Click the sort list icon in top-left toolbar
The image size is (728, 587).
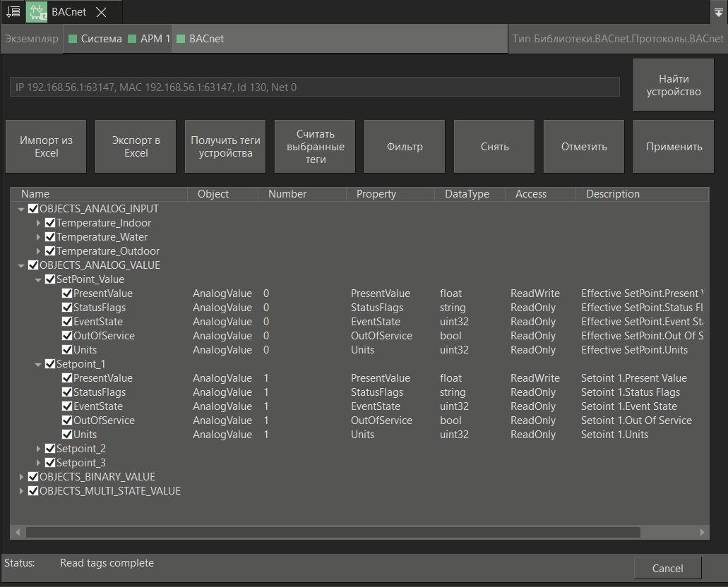(12, 11)
